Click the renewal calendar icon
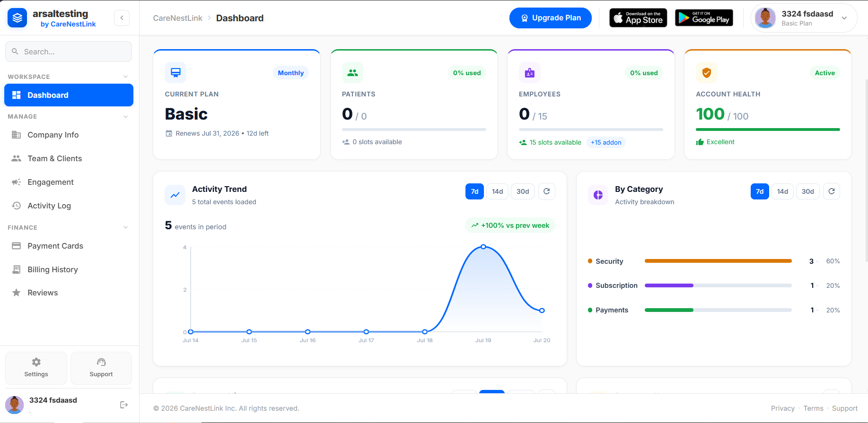The image size is (868, 423). (169, 133)
